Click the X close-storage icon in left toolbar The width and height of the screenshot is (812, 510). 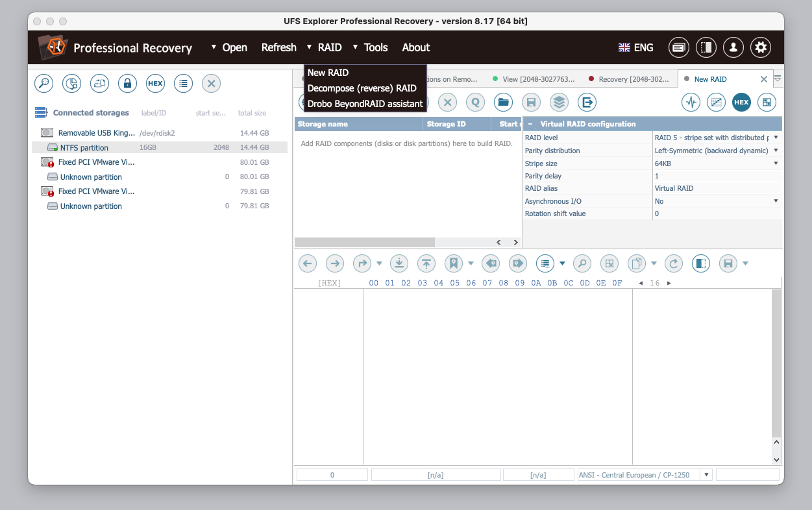point(211,83)
